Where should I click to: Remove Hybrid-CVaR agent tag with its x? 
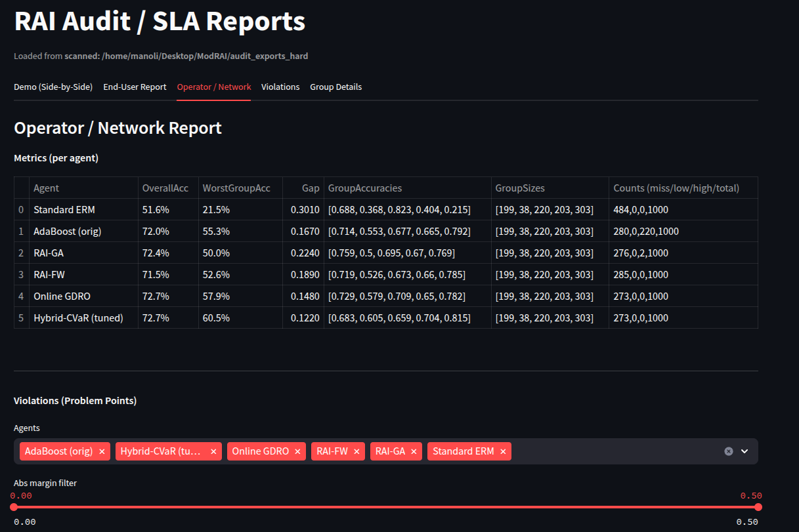coord(213,451)
